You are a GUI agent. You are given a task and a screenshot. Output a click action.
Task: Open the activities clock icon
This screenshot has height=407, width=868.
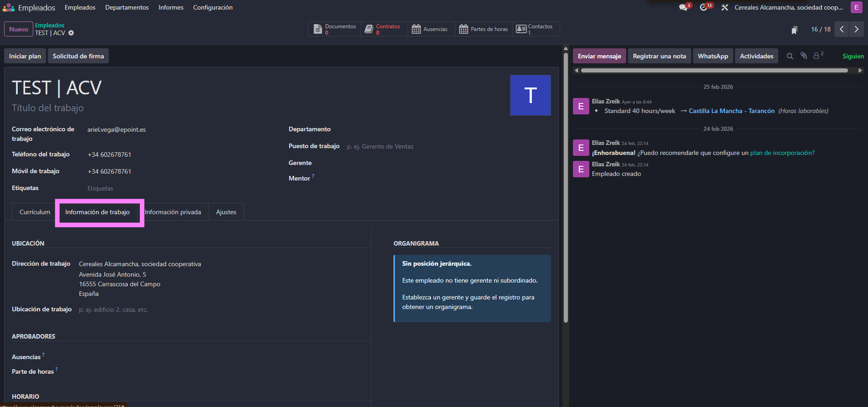pos(704,8)
